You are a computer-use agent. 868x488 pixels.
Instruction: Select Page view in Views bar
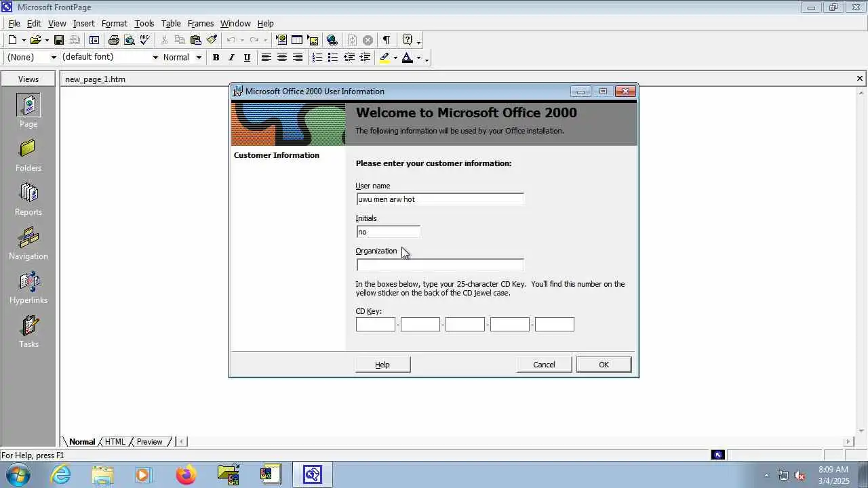click(28, 111)
